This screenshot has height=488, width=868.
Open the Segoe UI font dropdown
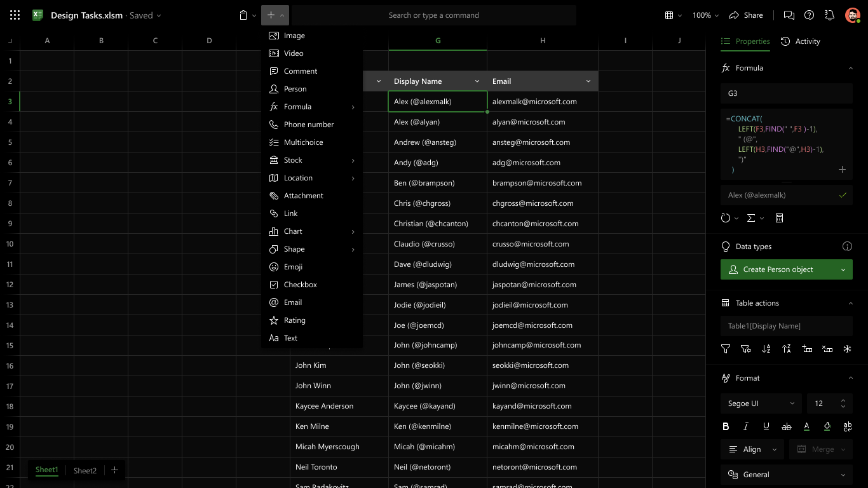[x=761, y=403]
